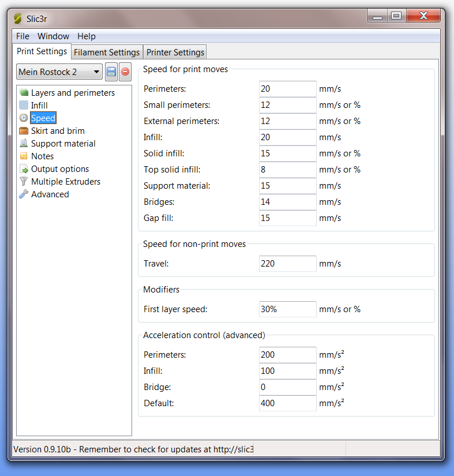Select Multiple Extruders in the sidebar
The width and height of the screenshot is (454, 476).
click(66, 182)
